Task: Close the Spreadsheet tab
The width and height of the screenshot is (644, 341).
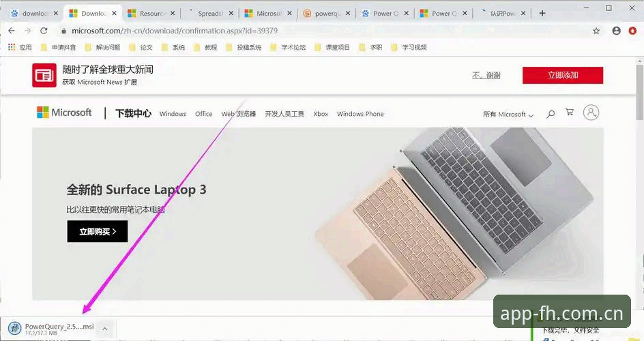Action: point(231,13)
